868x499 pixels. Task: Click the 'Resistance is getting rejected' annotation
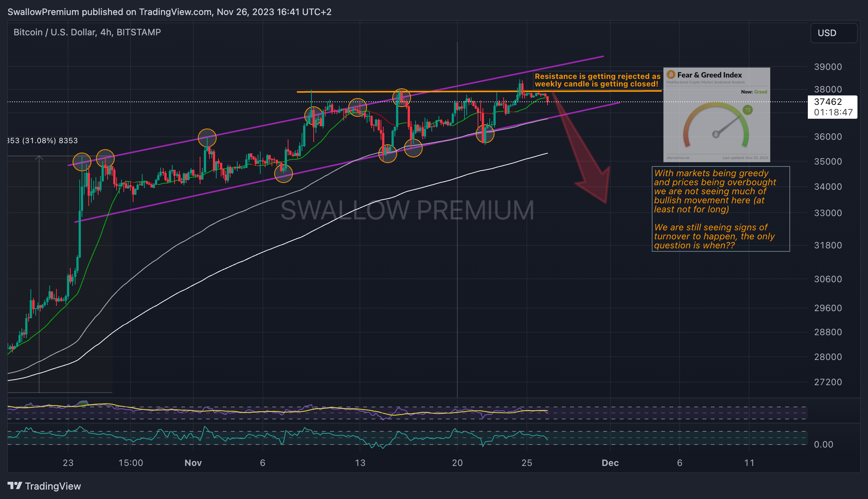(x=597, y=80)
